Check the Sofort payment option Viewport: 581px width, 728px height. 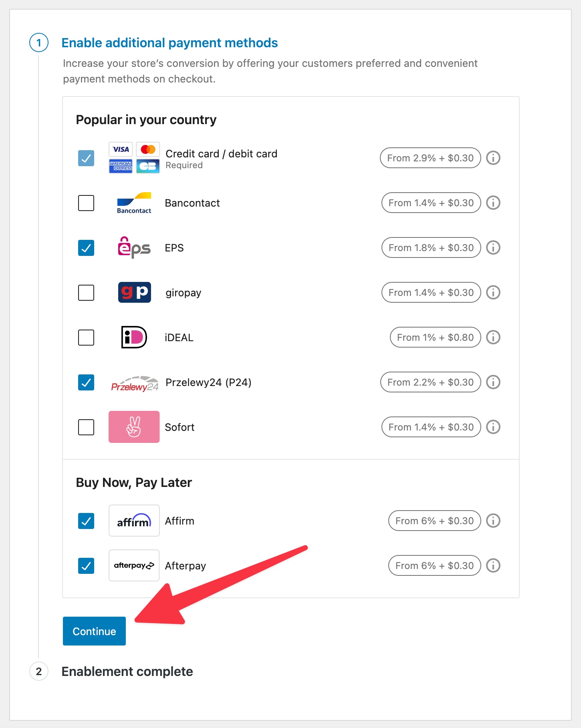click(x=86, y=427)
